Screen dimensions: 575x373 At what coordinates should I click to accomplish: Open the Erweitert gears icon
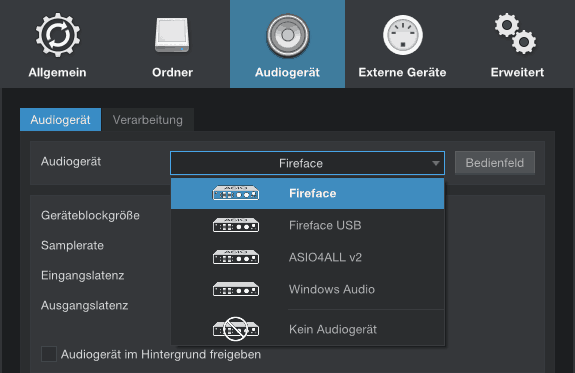click(x=515, y=33)
